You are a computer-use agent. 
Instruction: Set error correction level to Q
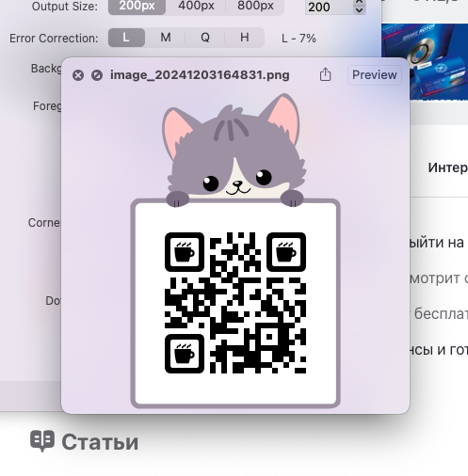(x=205, y=38)
